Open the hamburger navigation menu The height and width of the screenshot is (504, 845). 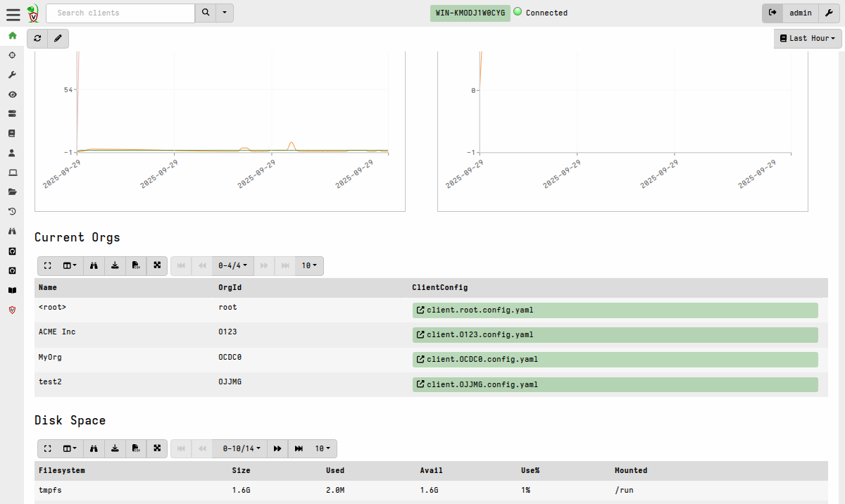point(12,13)
